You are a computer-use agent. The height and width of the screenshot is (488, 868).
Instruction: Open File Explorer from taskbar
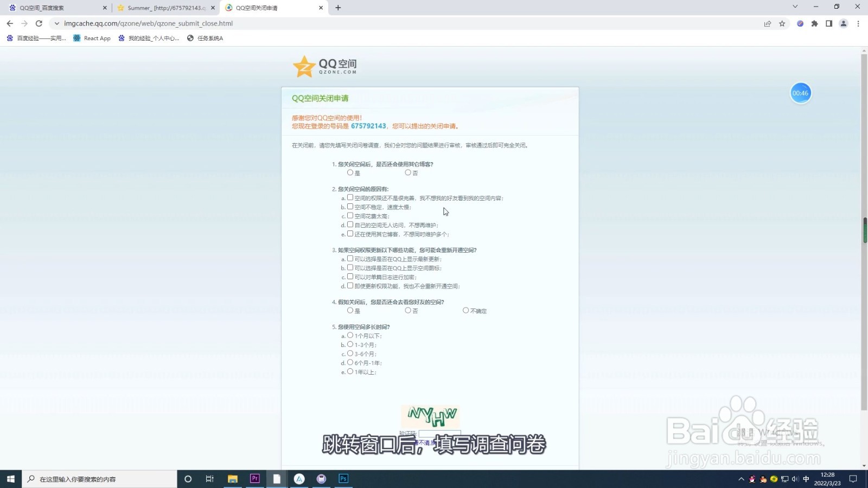[233, 479]
